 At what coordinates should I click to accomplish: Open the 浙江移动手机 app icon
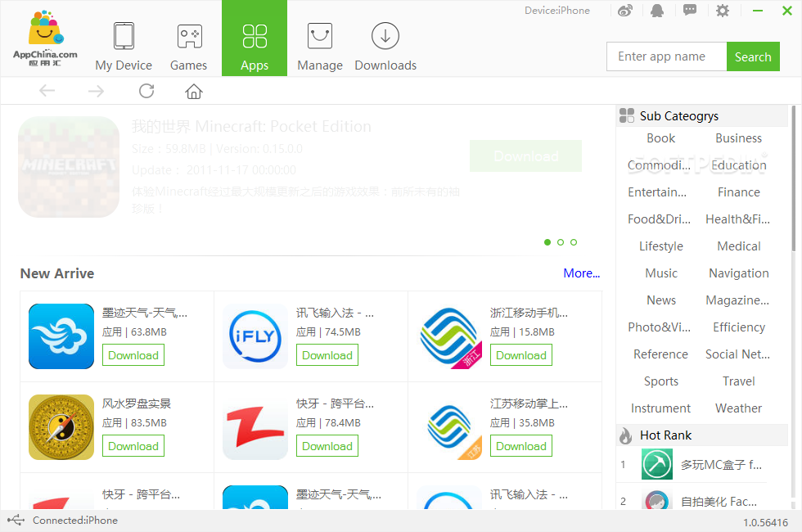449,336
